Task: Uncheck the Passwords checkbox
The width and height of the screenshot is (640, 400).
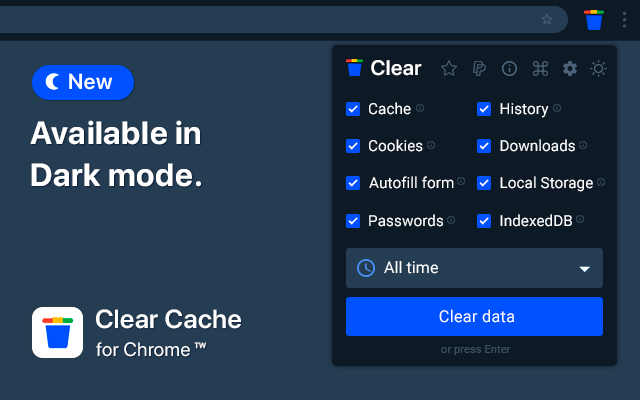Action: 353,220
